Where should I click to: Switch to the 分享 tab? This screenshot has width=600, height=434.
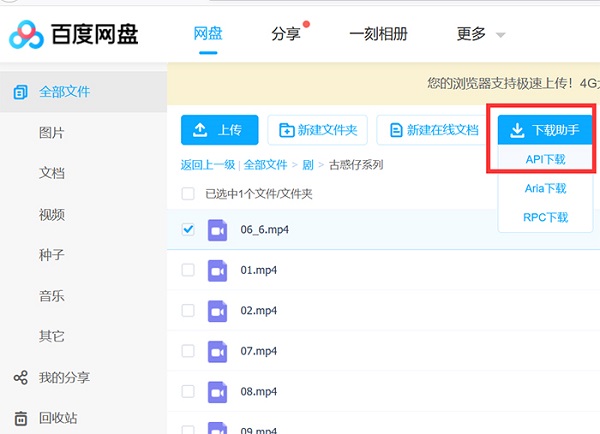[x=285, y=34]
